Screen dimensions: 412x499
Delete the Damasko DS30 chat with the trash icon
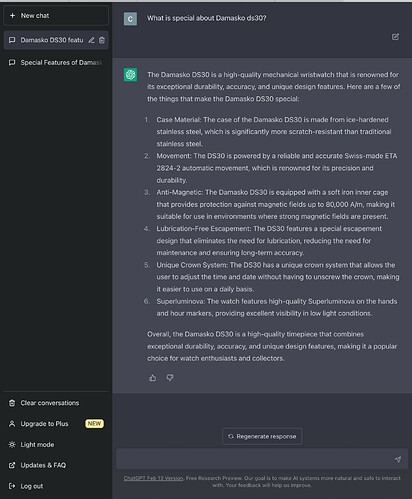102,40
